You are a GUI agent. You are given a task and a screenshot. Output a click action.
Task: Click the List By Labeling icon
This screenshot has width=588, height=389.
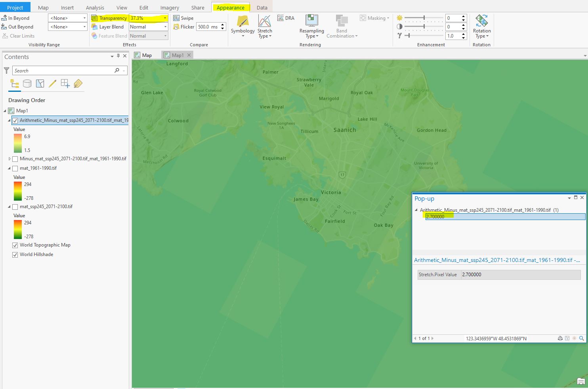tap(78, 83)
